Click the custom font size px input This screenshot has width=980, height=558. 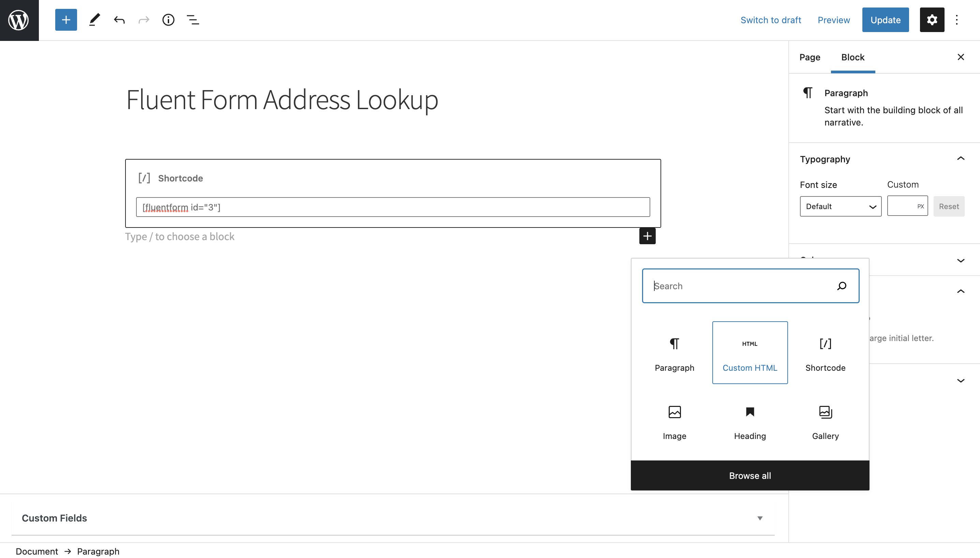908,206
